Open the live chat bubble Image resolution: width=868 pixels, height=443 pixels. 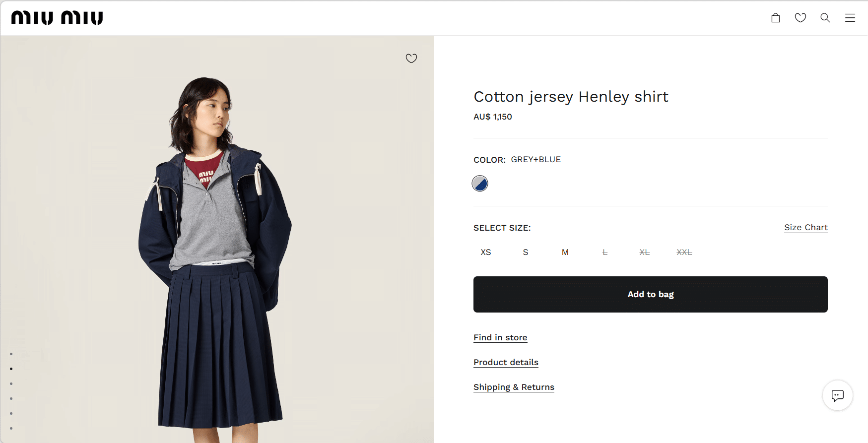(838, 395)
